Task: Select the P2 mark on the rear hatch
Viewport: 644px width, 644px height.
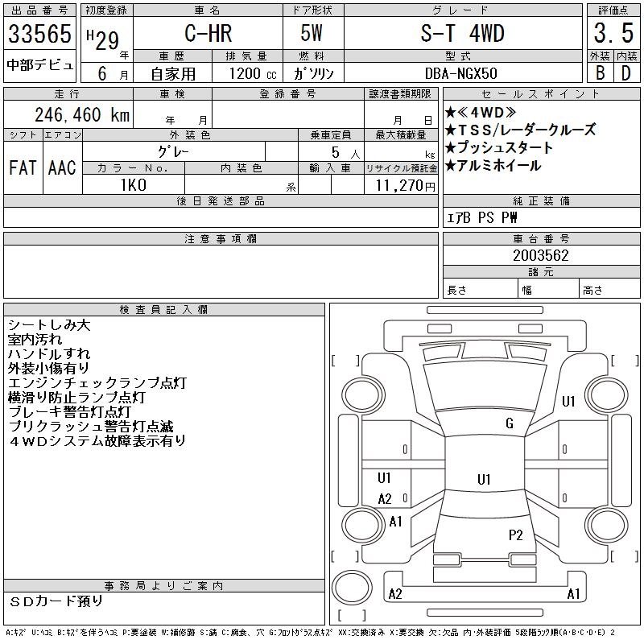Action: (515, 535)
